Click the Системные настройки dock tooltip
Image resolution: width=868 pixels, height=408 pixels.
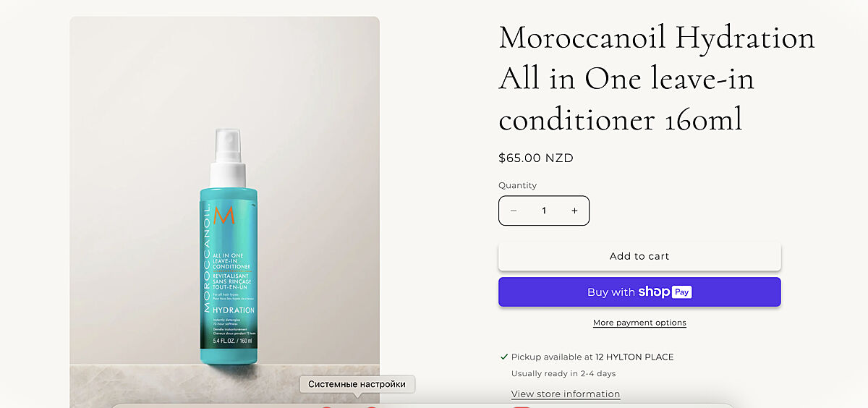(357, 384)
